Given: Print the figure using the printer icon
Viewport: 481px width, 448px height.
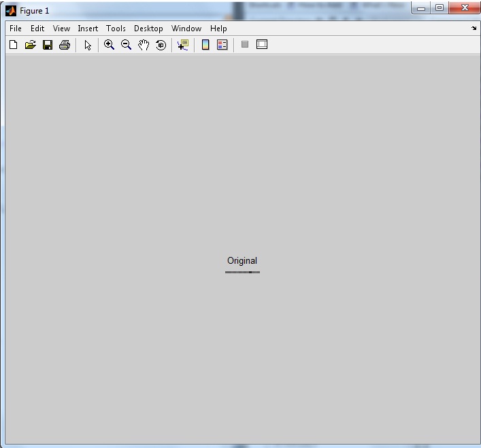Looking at the screenshot, I should point(65,45).
